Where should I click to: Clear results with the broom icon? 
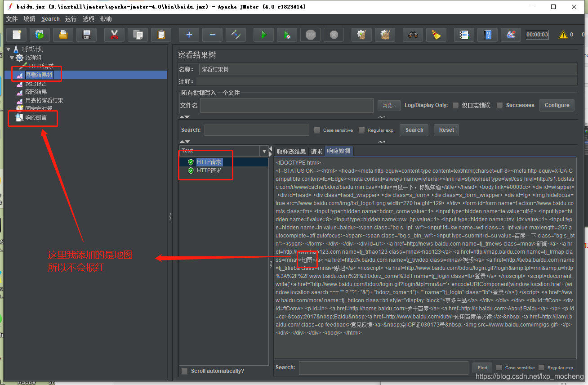pyautogui.click(x=362, y=35)
